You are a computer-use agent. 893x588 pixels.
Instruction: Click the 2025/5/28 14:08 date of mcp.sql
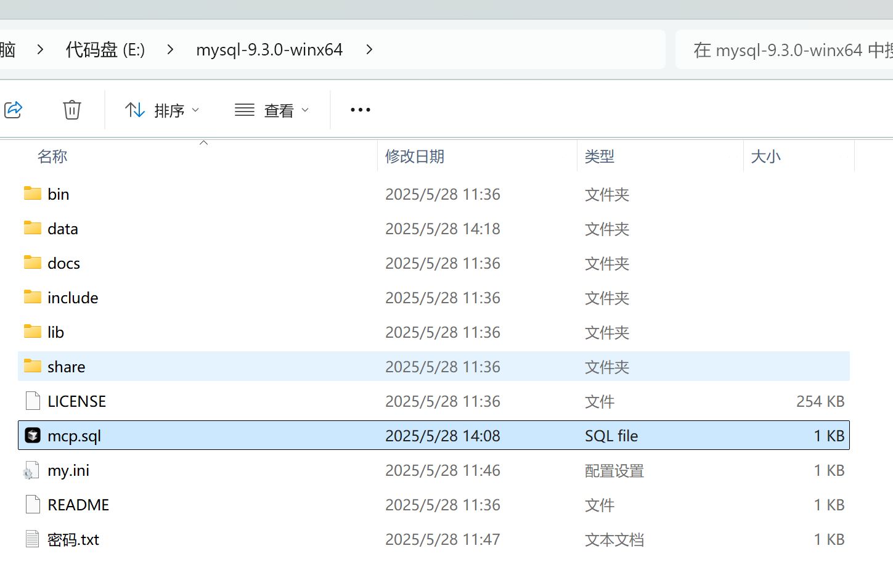click(442, 436)
